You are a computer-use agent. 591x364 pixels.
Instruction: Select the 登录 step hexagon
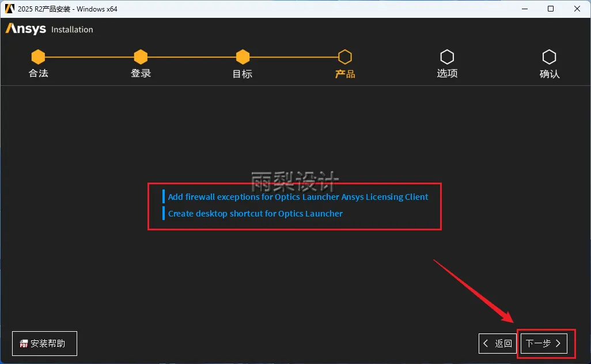click(141, 57)
